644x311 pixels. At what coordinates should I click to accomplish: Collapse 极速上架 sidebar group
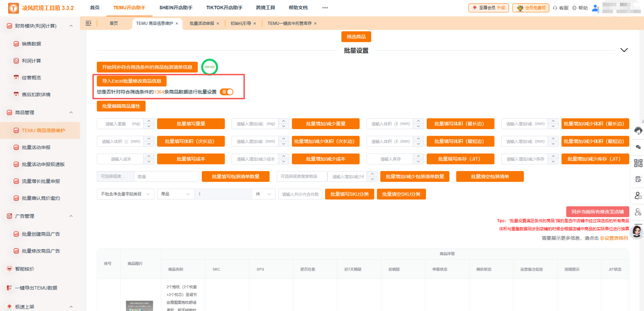(71, 307)
